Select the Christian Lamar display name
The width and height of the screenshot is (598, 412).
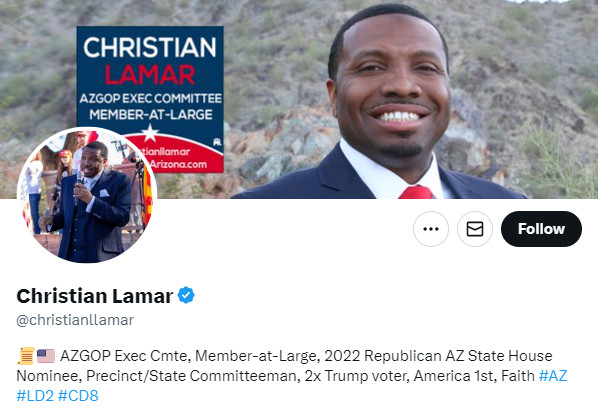point(95,296)
